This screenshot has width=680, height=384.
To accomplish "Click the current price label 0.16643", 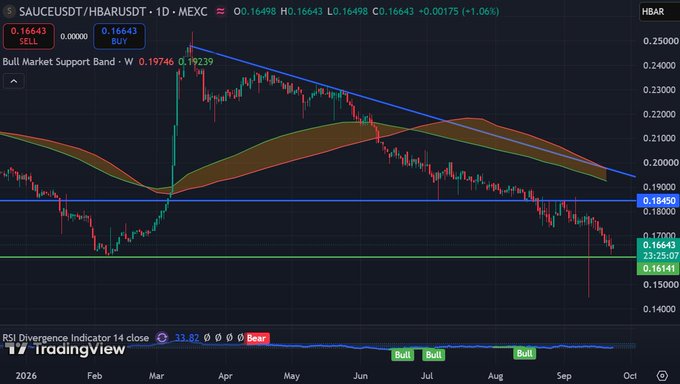I will (x=658, y=245).
